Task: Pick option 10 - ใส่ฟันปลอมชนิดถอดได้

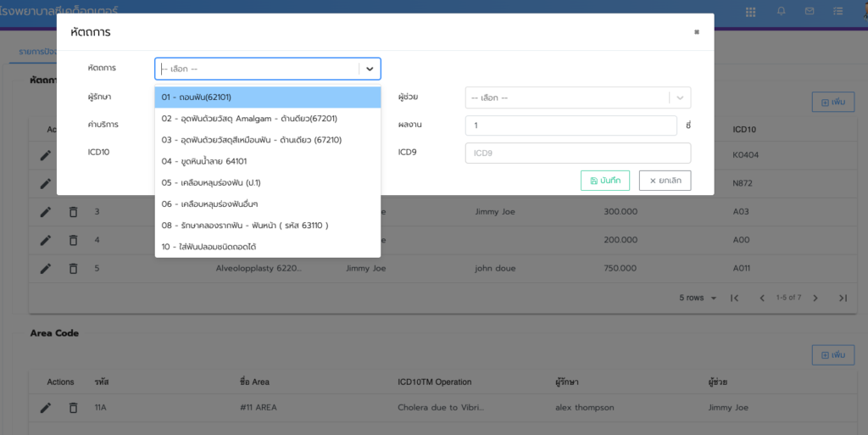Action: (x=267, y=246)
